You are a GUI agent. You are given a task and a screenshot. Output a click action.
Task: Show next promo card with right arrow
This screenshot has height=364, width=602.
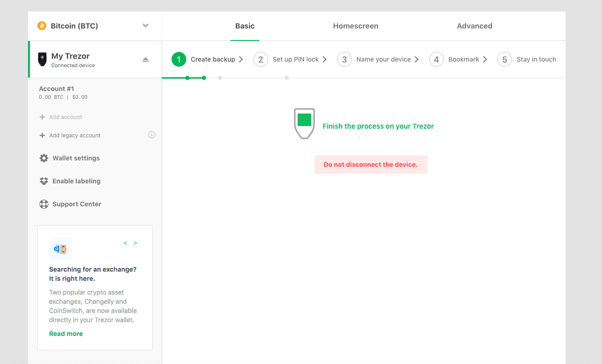coord(135,243)
